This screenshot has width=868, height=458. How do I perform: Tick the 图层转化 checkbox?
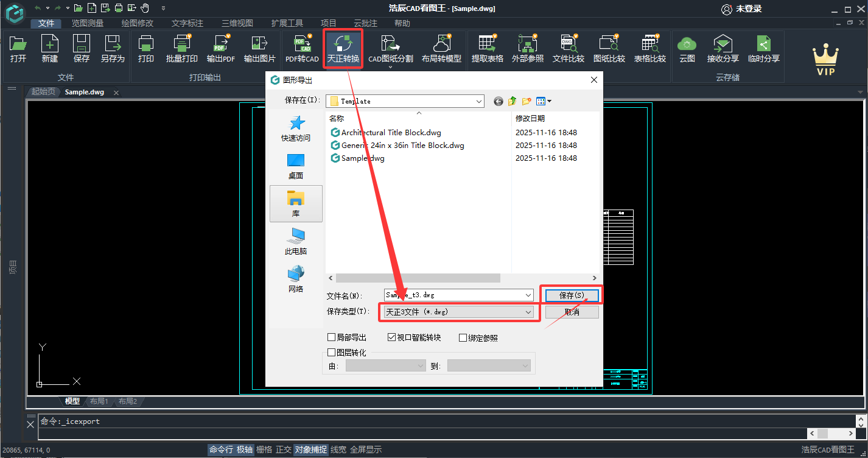click(332, 352)
